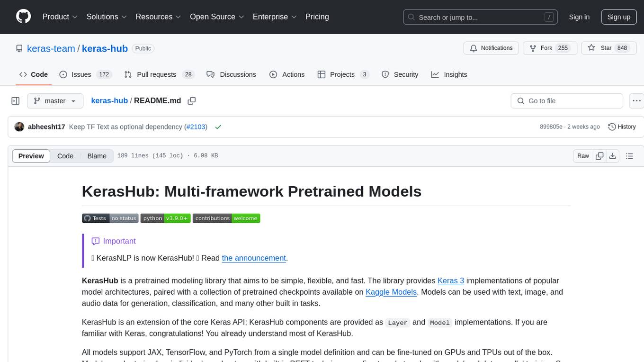Open abheesht17's avatar
The width and height of the screenshot is (644, 362).
pyautogui.click(x=19, y=127)
